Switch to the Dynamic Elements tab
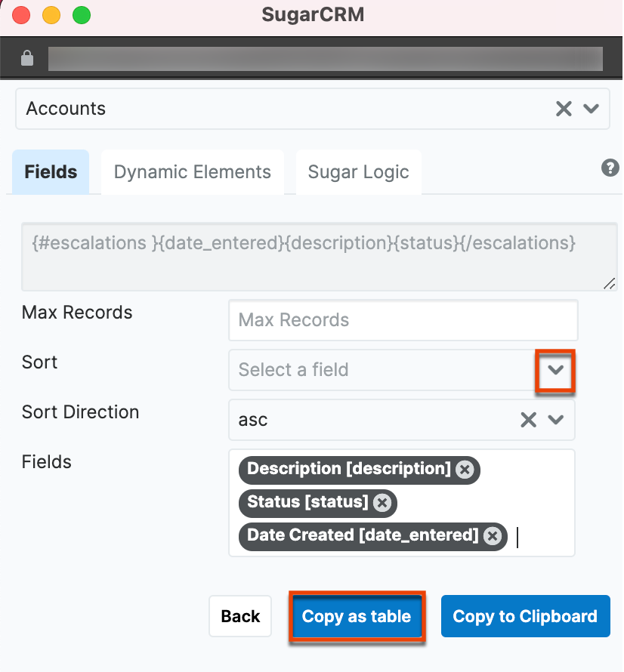Image resolution: width=624 pixels, height=672 pixels. 192,171
